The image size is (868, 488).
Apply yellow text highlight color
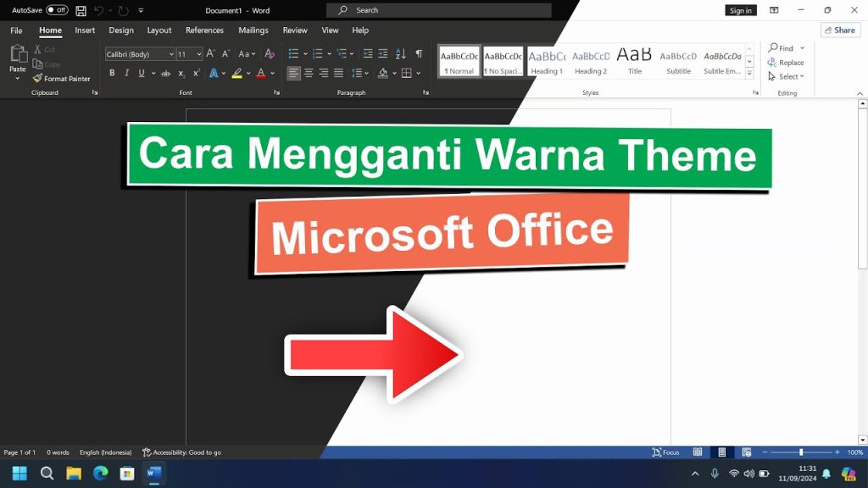pyautogui.click(x=237, y=73)
